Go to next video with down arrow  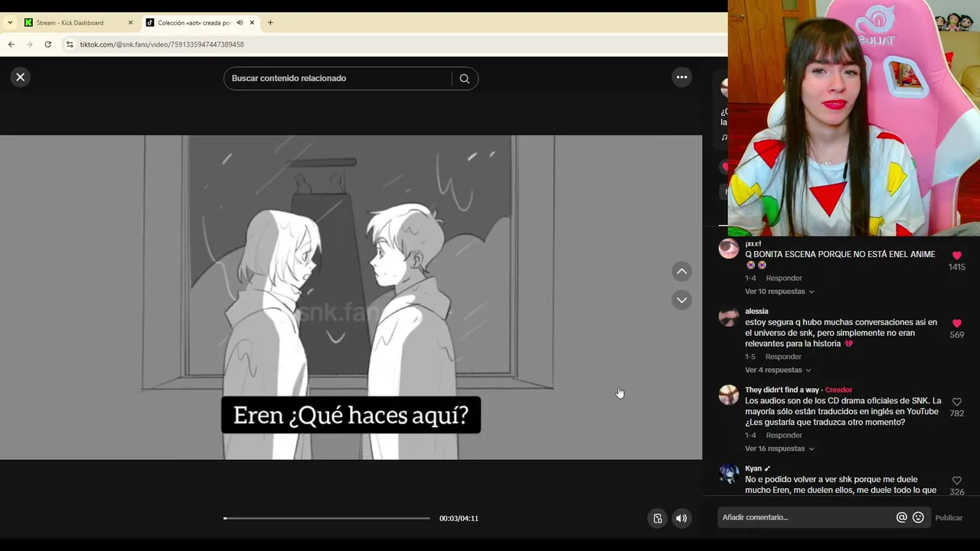(x=681, y=300)
